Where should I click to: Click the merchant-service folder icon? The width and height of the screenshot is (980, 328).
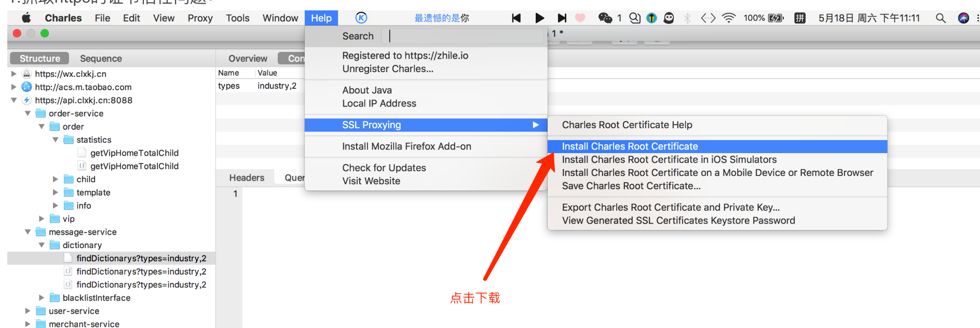coord(40,324)
